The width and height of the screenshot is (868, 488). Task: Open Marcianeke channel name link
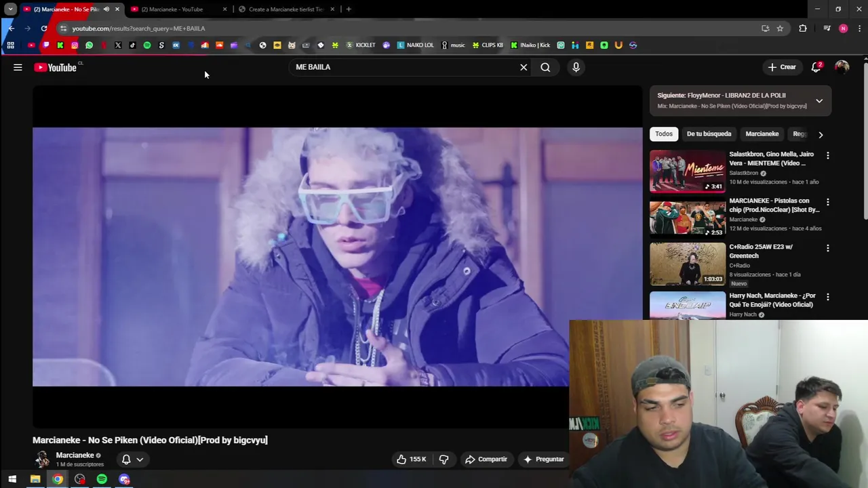[x=75, y=455]
